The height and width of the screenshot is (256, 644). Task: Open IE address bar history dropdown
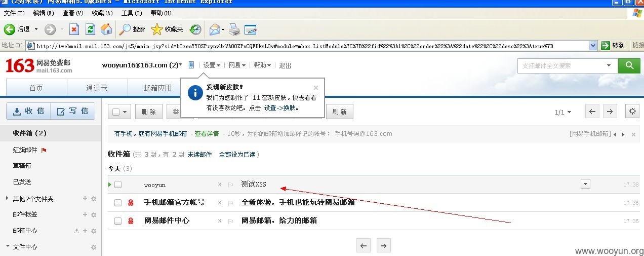click(x=593, y=46)
